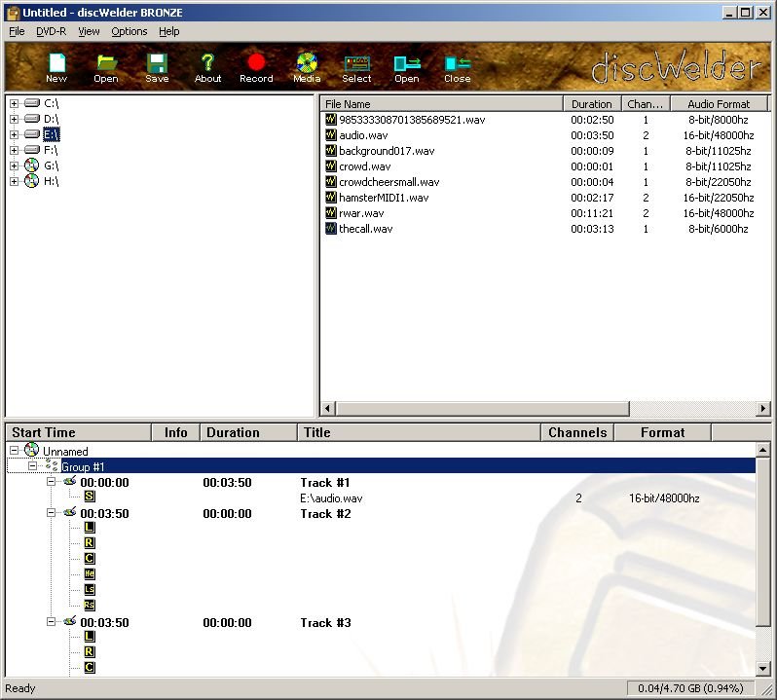Select the background017.wav file
The width and height of the screenshot is (777, 700).
pyautogui.click(x=387, y=151)
